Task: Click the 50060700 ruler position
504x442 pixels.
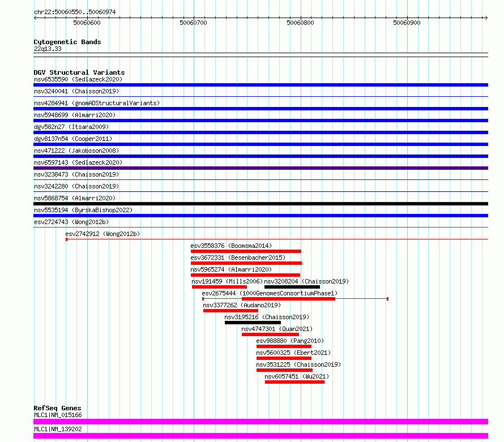Action: tap(193, 23)
